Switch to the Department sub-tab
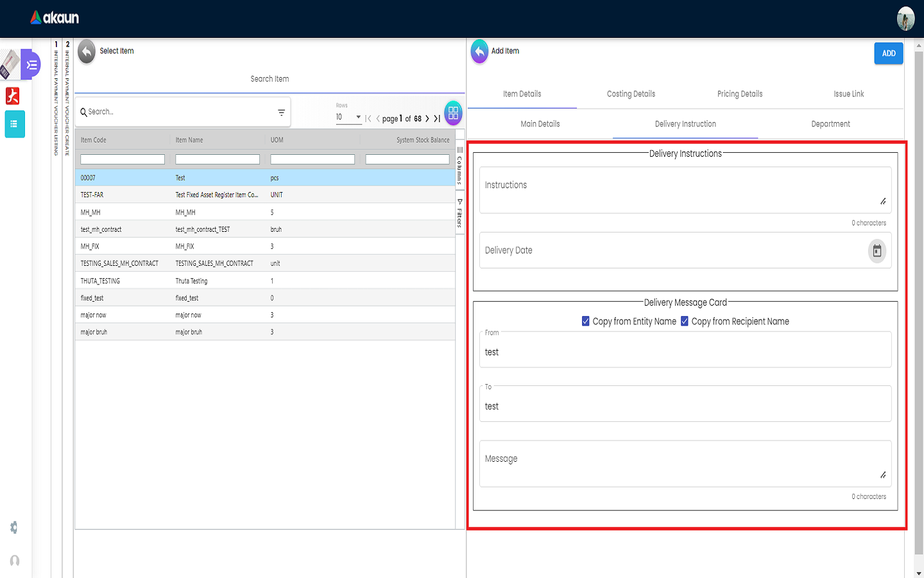The image size is (924, 578). 830,124
